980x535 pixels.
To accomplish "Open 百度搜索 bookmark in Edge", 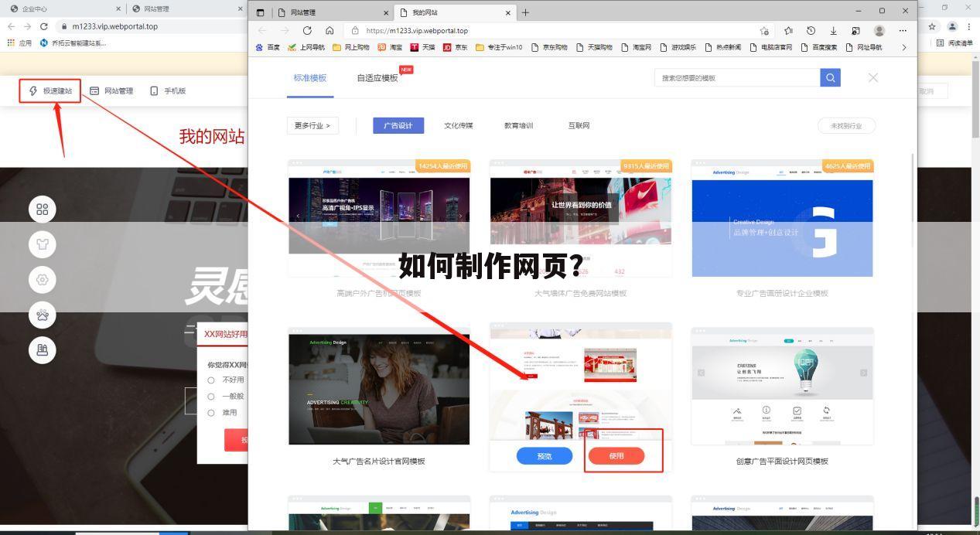I will pos(819,47).
